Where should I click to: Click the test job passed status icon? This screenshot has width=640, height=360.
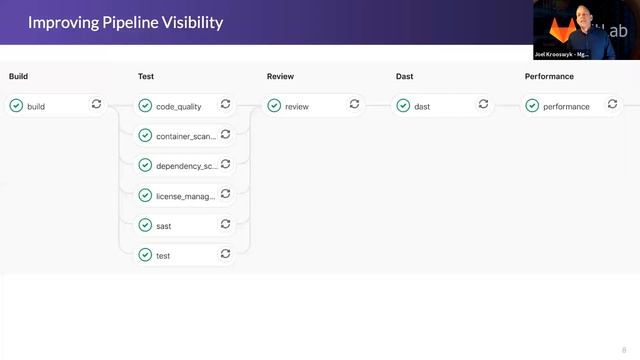(x=145, y=255)
